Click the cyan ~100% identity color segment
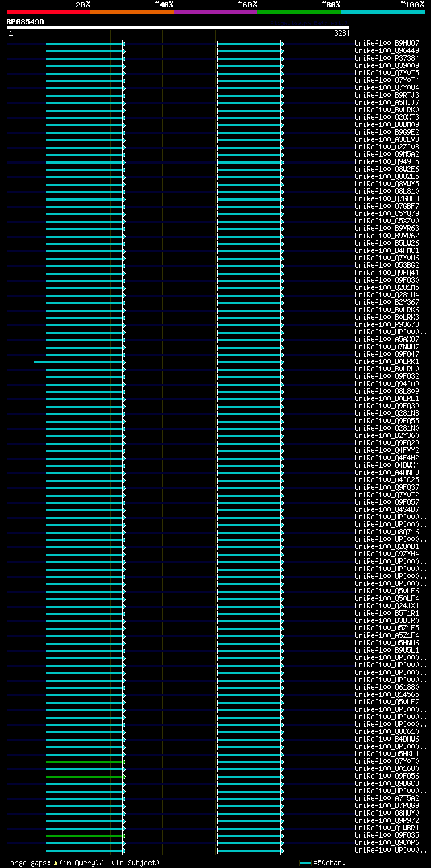 pyautogui.click(x=383, y=12)
